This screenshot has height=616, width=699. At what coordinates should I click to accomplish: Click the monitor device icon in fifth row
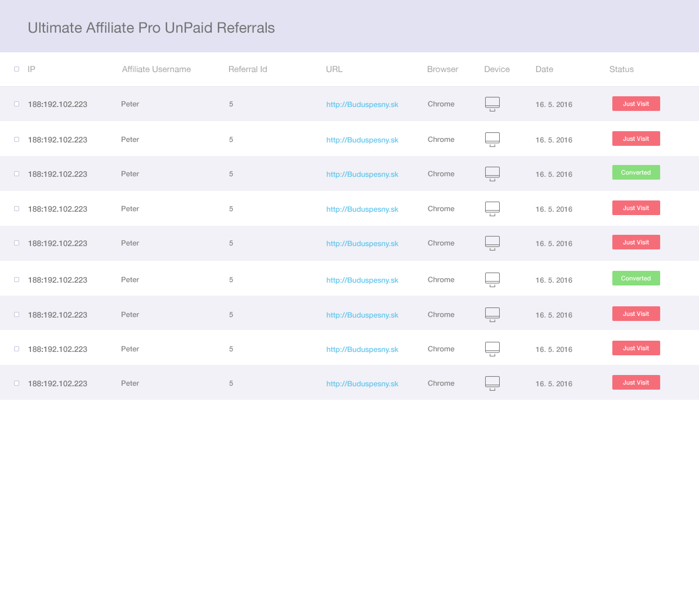coord(492,243)
